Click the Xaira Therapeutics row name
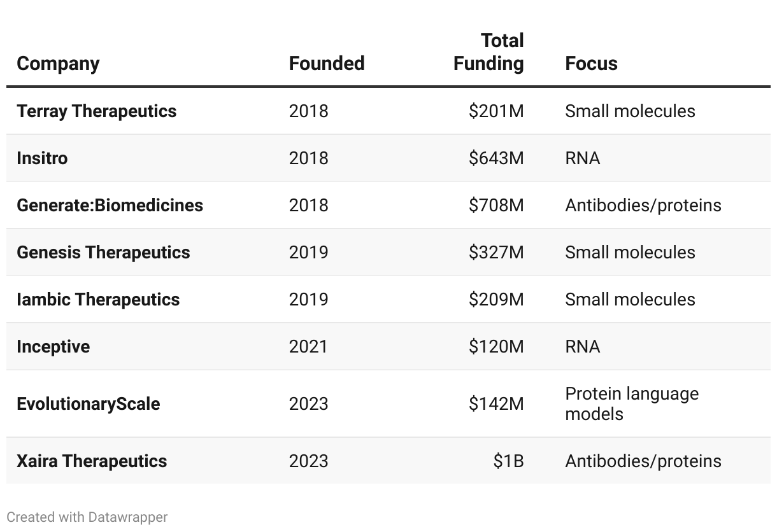 [x=92, y=461]
